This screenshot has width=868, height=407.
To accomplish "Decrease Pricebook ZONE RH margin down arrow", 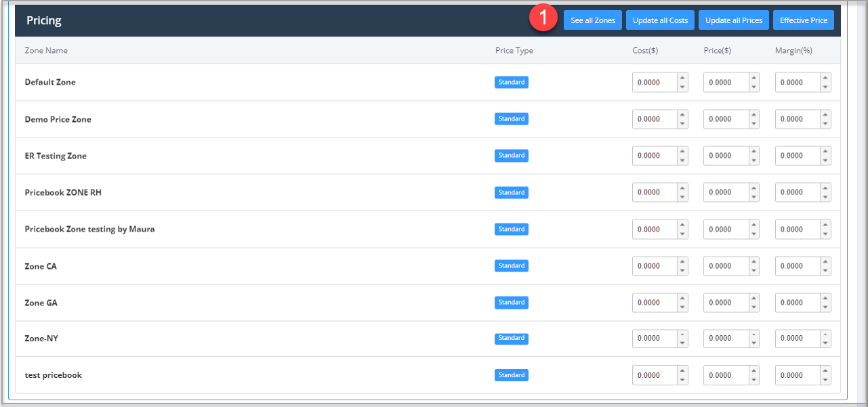I will point(825,196).
